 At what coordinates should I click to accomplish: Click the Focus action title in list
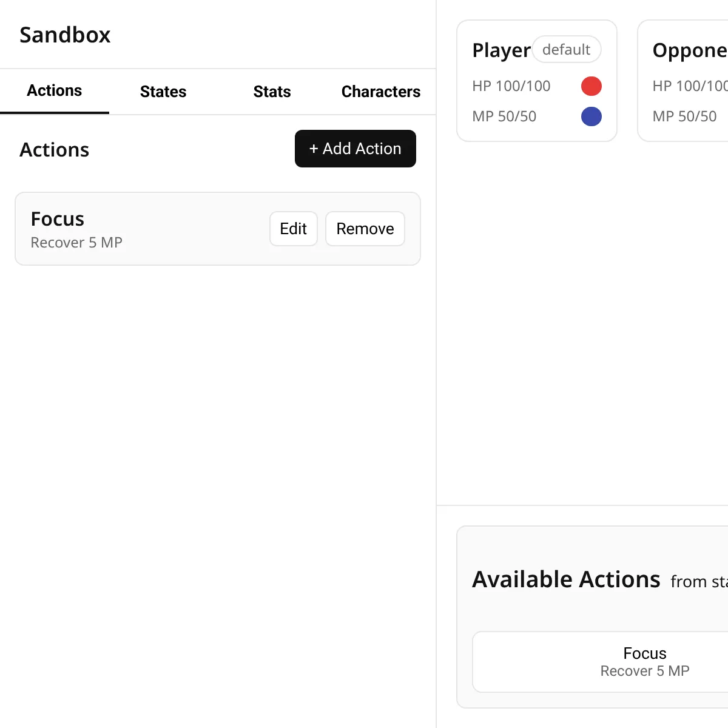point(58,219)
